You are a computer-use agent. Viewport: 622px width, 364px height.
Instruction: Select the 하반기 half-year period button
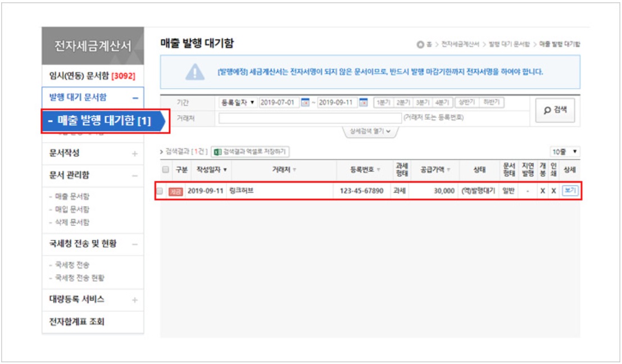492,102
